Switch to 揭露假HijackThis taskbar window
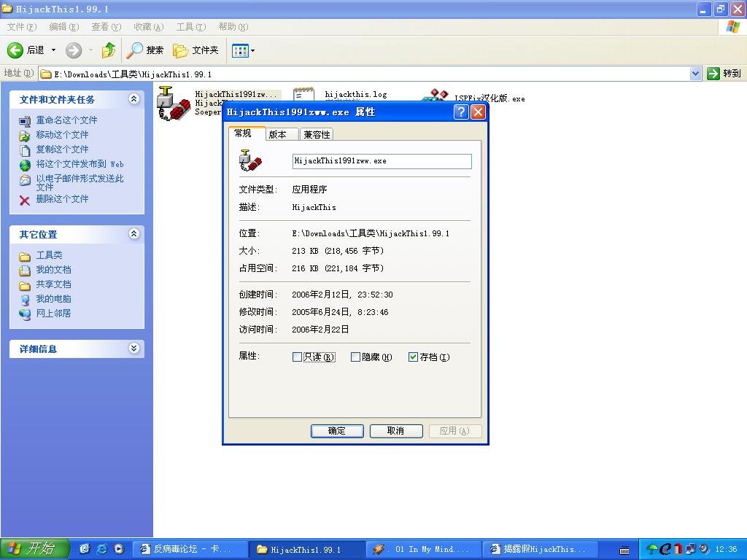This screenshot has width=747, height=560. [x=541, y=550]
